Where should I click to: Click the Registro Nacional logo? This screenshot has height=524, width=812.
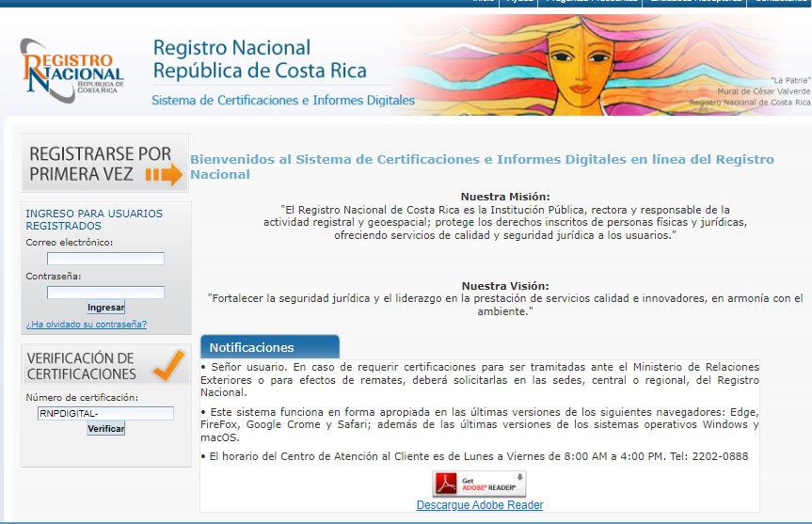tap(72, 71)
